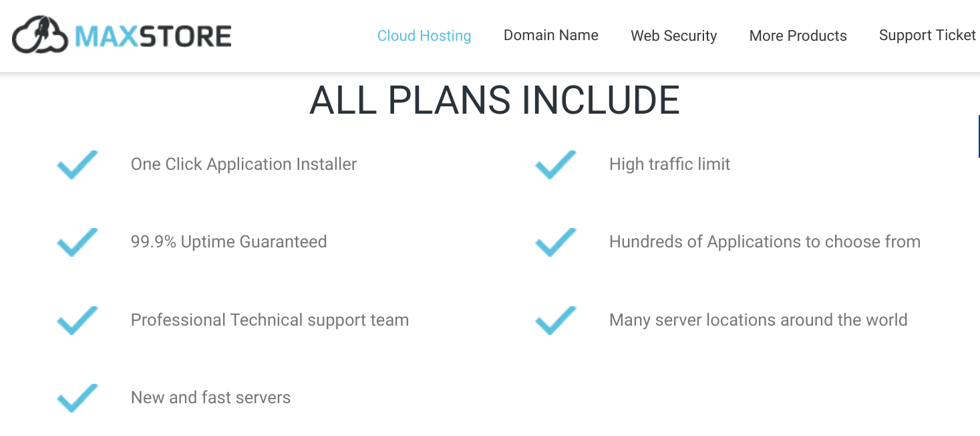This screenshot has width=980, height=436.
Task: Go to the Web Security page
Action: (x=674, y=35)
